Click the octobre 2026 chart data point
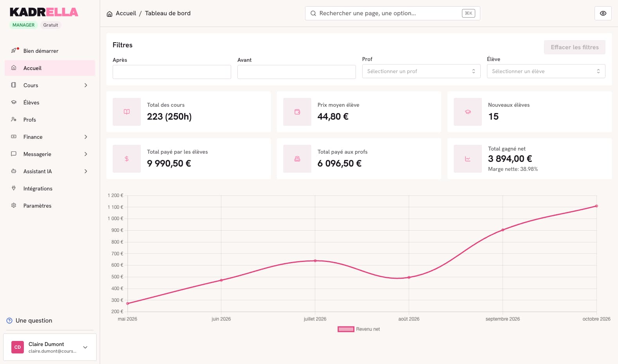Viewport: 618px width, 364px height. click(596, 206)
